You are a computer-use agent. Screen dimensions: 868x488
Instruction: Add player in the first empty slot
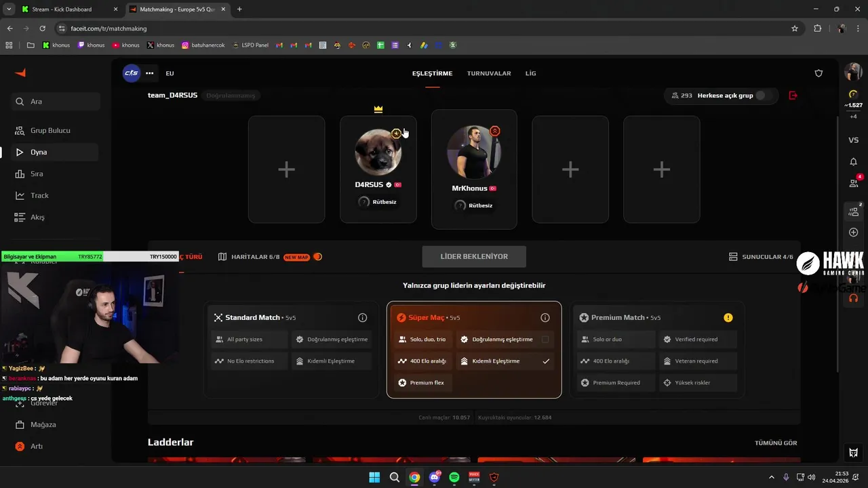pyautogui.click(x=286, y=169)
